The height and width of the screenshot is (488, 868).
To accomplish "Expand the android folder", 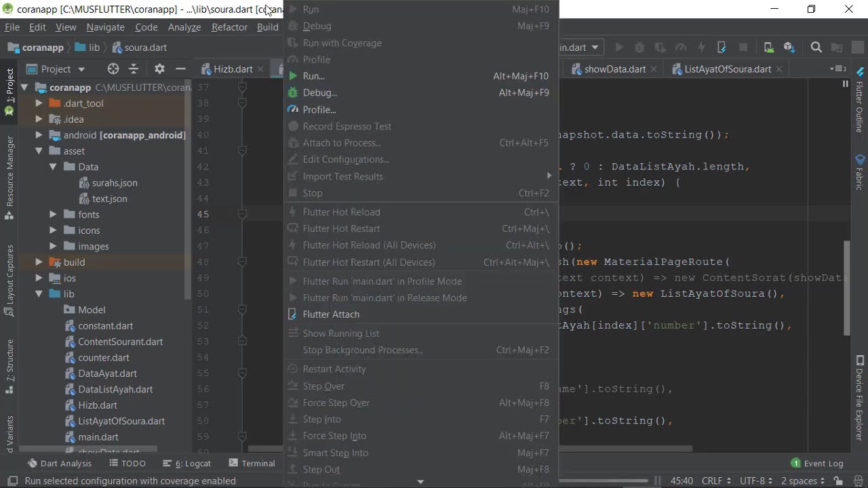I will (x=39, y=135).
